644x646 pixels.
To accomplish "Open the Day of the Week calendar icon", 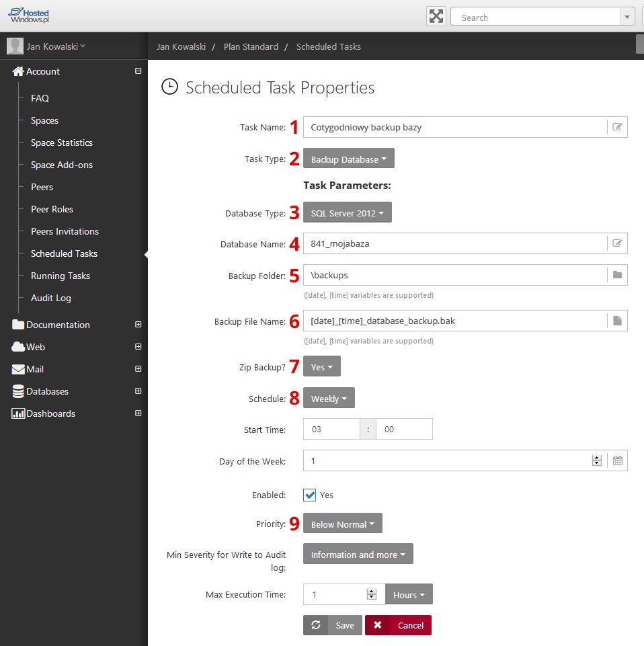I will point(617,460).
